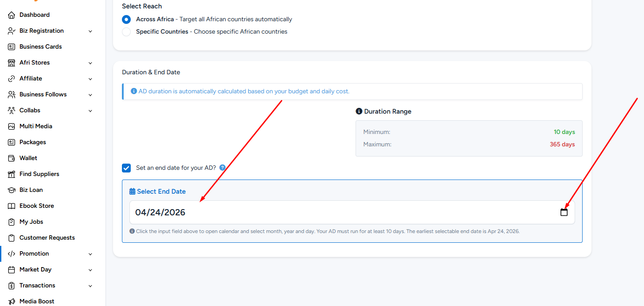644x306 pixels.
Task: Expand the Transactions submenu chevron
Action: pos(90,286)
